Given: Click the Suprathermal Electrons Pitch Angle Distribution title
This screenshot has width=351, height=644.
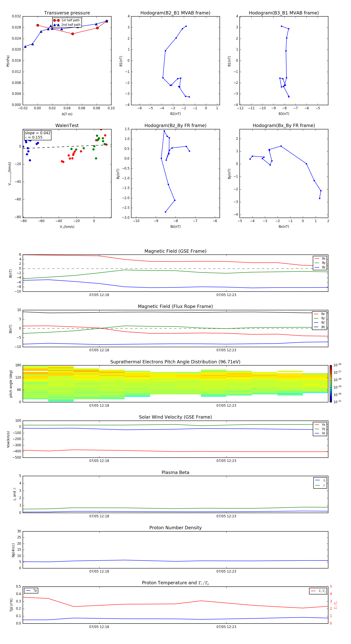Looking at the screenshot, I should (x=175, y=362).
